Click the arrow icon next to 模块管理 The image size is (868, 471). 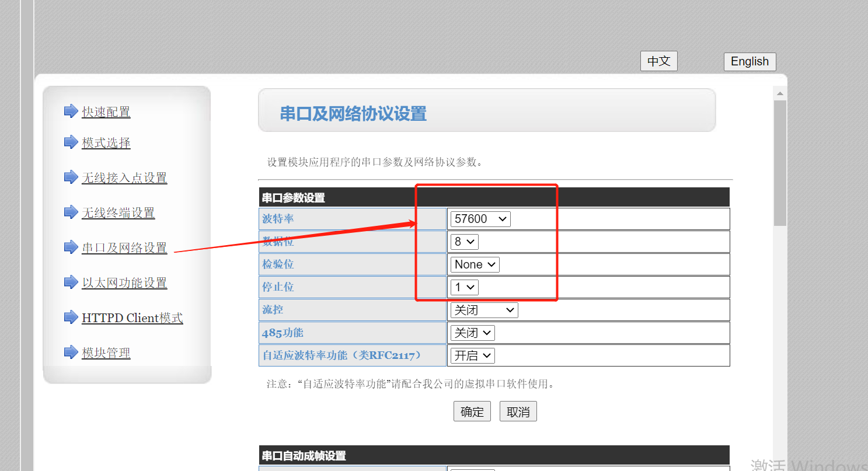pos(71,352)
